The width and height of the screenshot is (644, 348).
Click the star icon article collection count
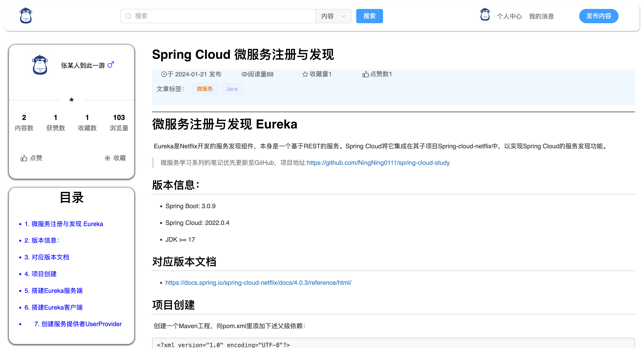pyautogui.click(x=305, y=74)
